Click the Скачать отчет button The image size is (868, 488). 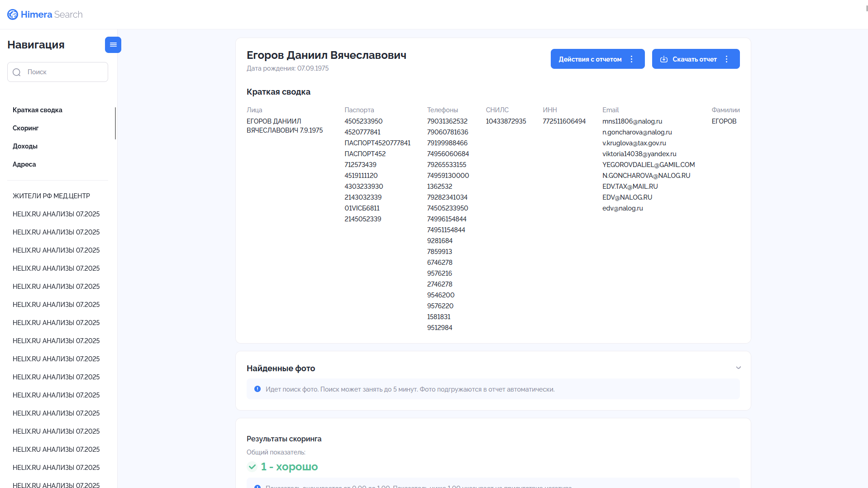[x=696, y=59]
